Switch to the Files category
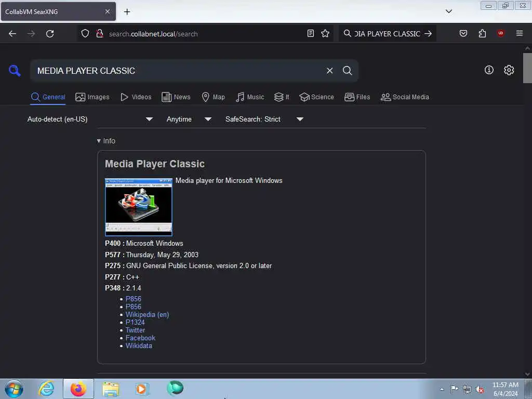This screenshot has width=532, height=399. (357, 97)
